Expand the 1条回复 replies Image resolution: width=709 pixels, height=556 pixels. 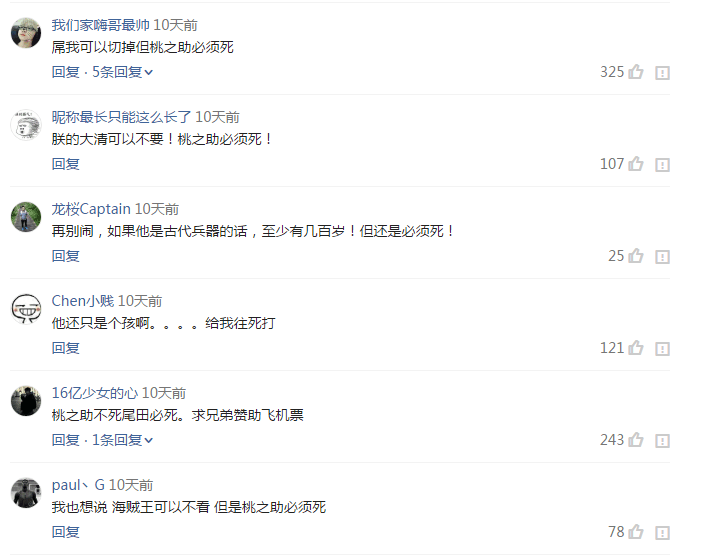pos(123,440)
